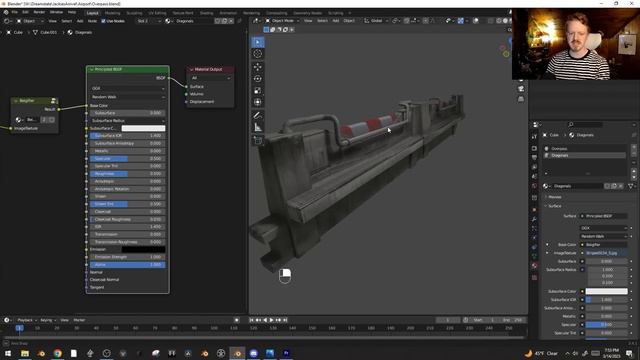Open the Object properties tab
Viewport: 640px width, 360px height.
tap(534, 210)
